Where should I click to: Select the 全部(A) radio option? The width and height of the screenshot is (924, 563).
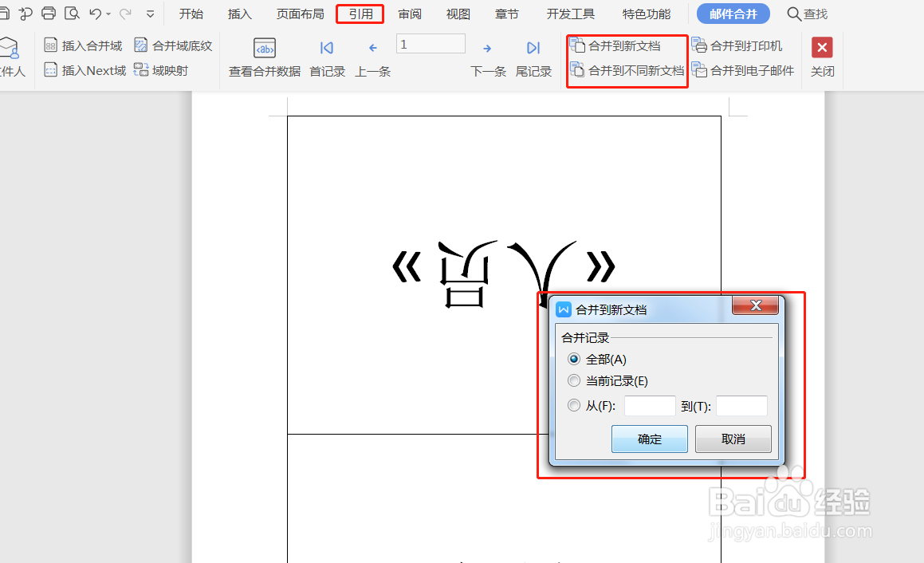tap(573, 359)
